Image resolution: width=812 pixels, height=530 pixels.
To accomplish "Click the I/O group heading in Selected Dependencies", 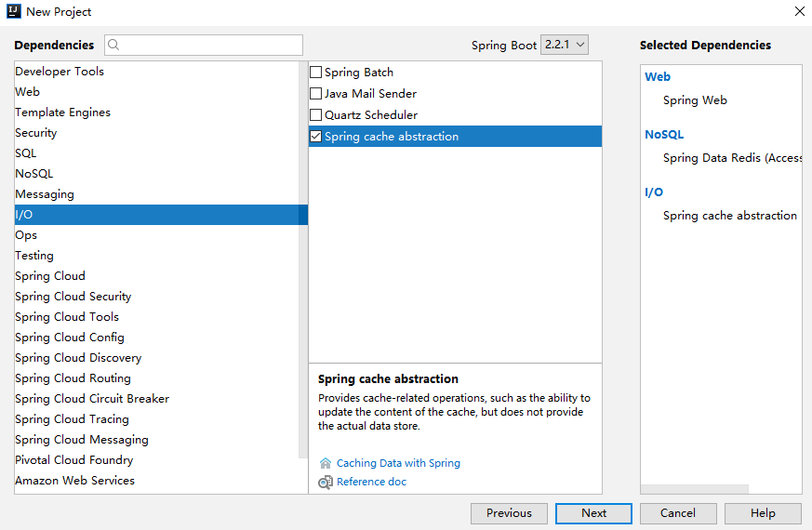I will 654,192.
